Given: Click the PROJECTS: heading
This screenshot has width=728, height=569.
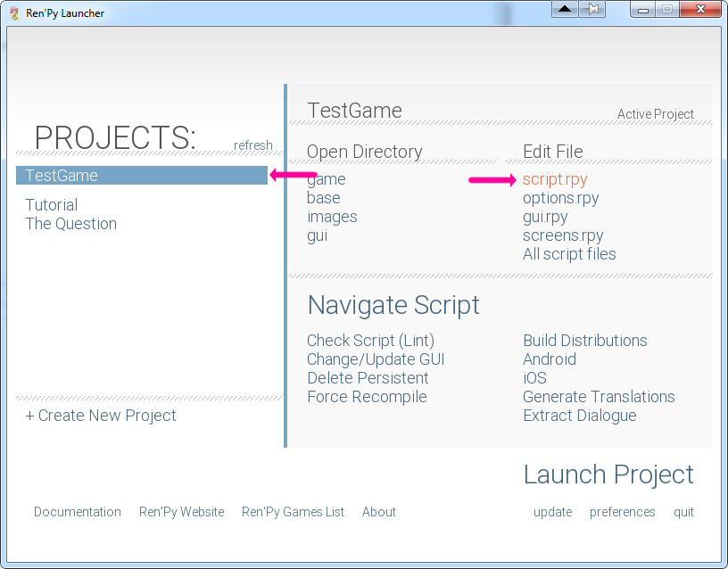Looking at the screenshot, I should tap(115, 137).
